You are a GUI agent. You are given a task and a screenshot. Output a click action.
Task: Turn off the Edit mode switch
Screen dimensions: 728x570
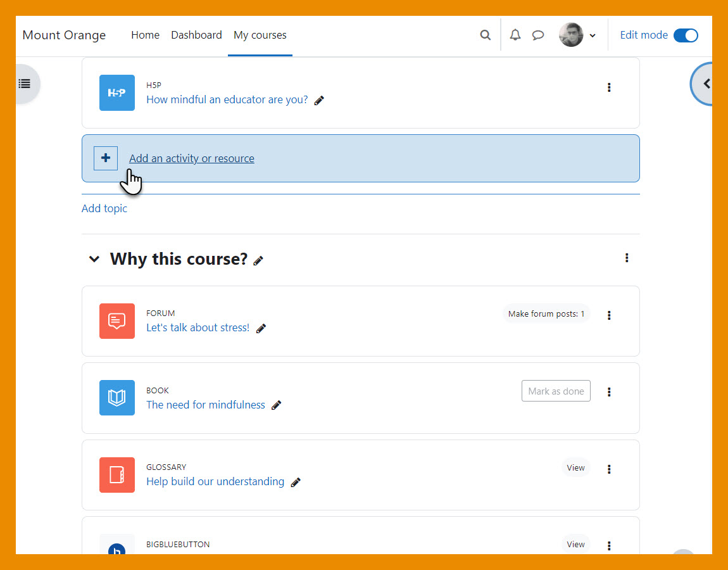[x=685, y=35]
